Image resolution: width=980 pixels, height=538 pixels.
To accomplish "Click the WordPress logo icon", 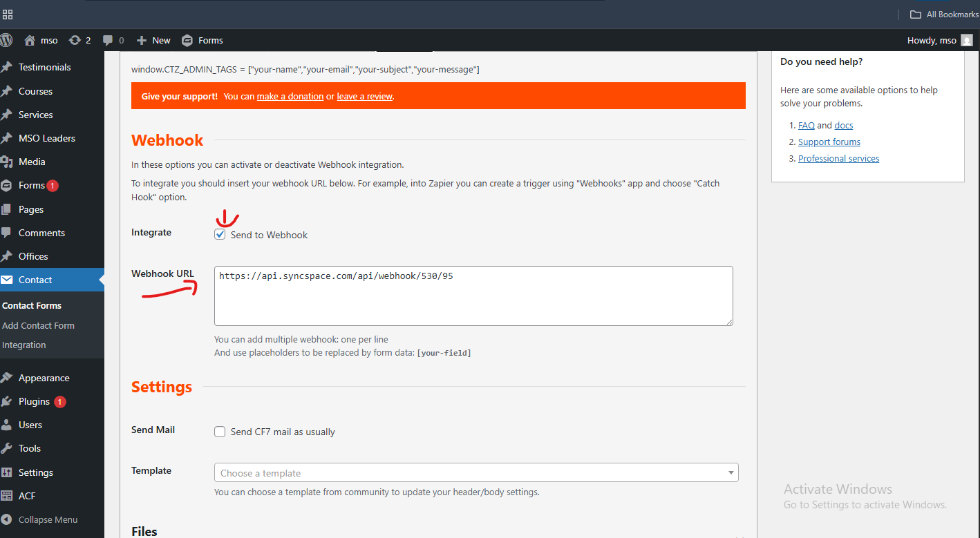I will tap(6, 40).
